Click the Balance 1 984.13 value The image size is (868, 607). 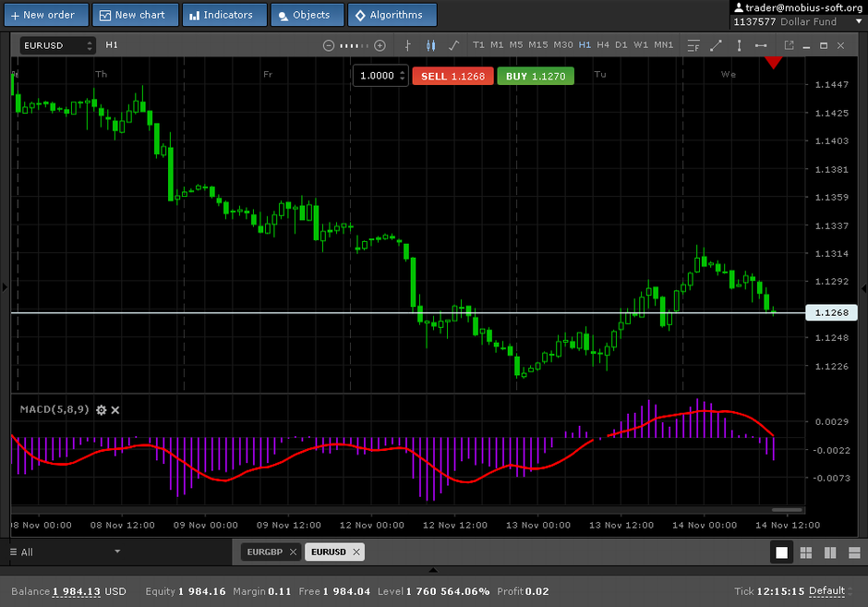click(x=77, y=591)
